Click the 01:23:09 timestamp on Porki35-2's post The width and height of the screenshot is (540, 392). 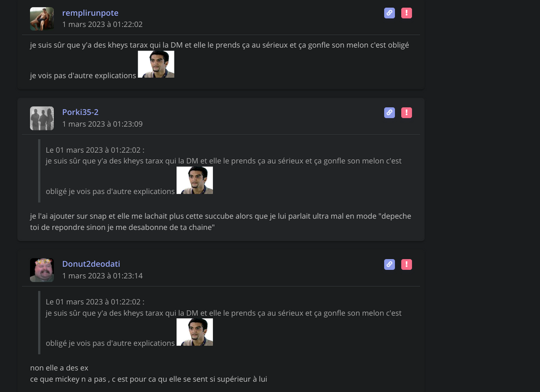(102, 124)
